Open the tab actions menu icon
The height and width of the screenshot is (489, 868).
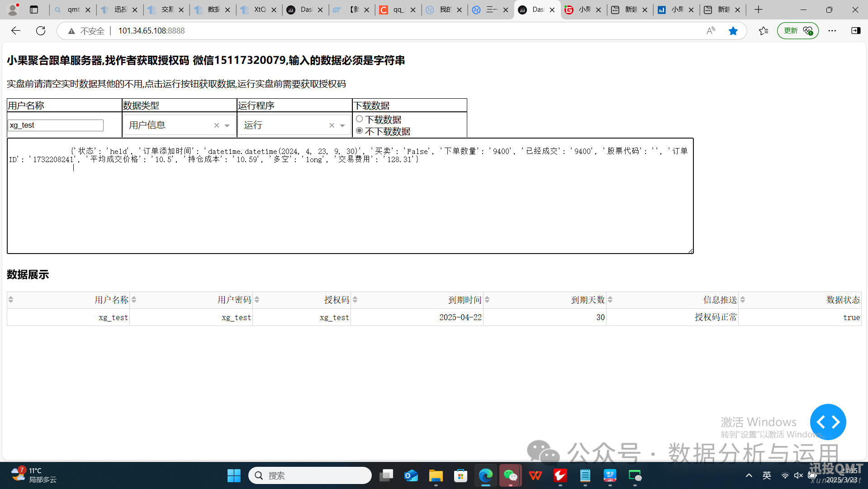point(34,10)
